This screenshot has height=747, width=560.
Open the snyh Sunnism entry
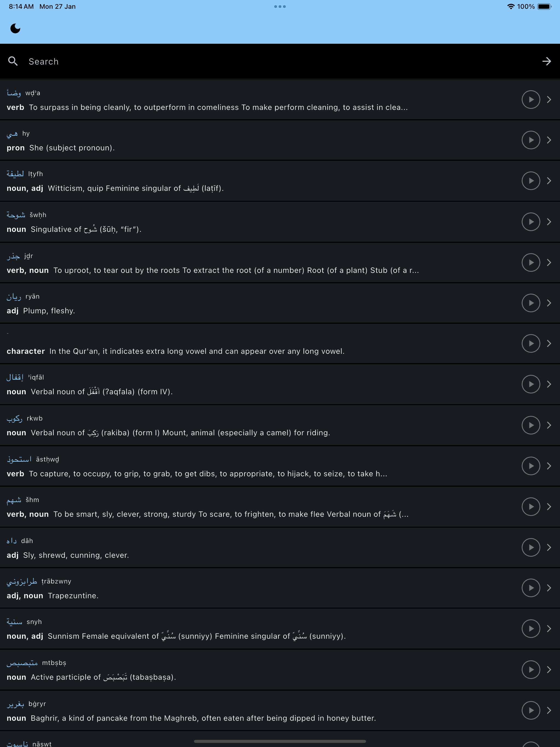coord(280,629)
